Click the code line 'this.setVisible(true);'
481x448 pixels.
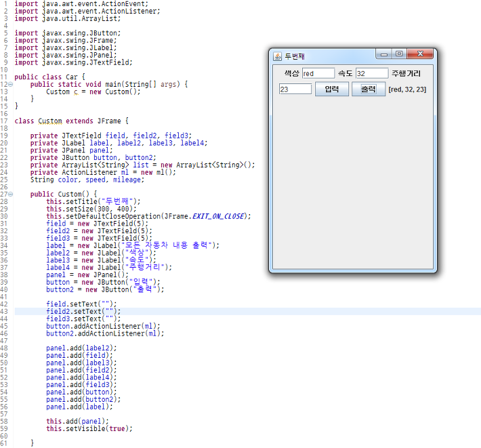pyautogui.click(x=89, y=428)
